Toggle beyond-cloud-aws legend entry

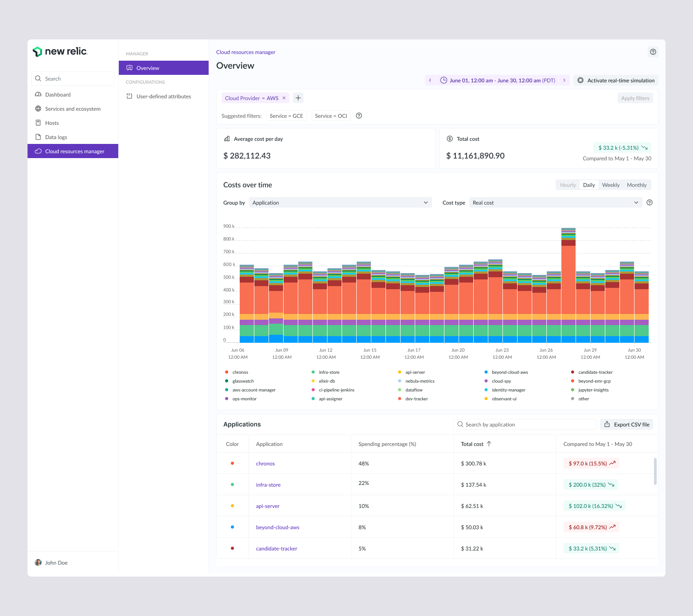(506, 372)
